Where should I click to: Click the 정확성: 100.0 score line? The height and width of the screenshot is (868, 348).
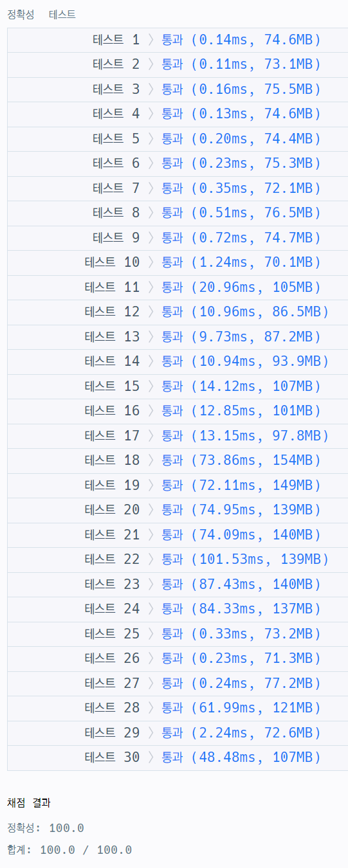pos(46,828)
